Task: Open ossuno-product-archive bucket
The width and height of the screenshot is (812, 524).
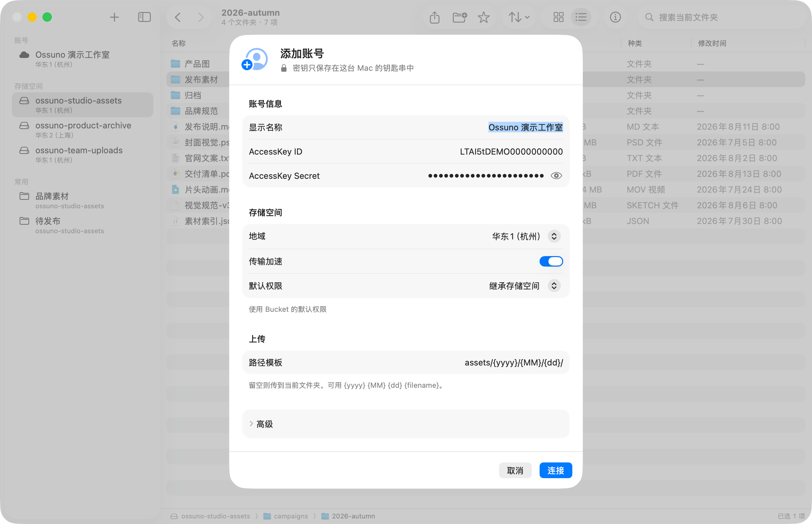Action: tap(82, 130)
